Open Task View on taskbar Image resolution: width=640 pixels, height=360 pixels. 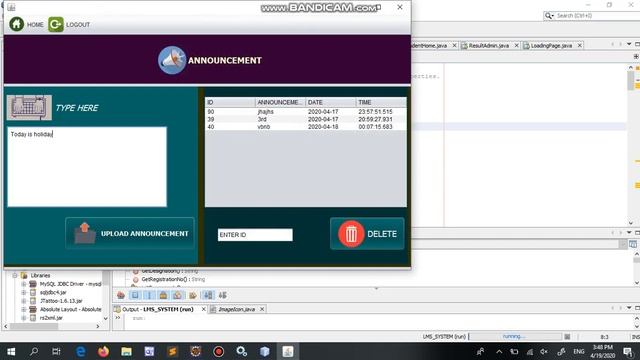coord(56,351)
